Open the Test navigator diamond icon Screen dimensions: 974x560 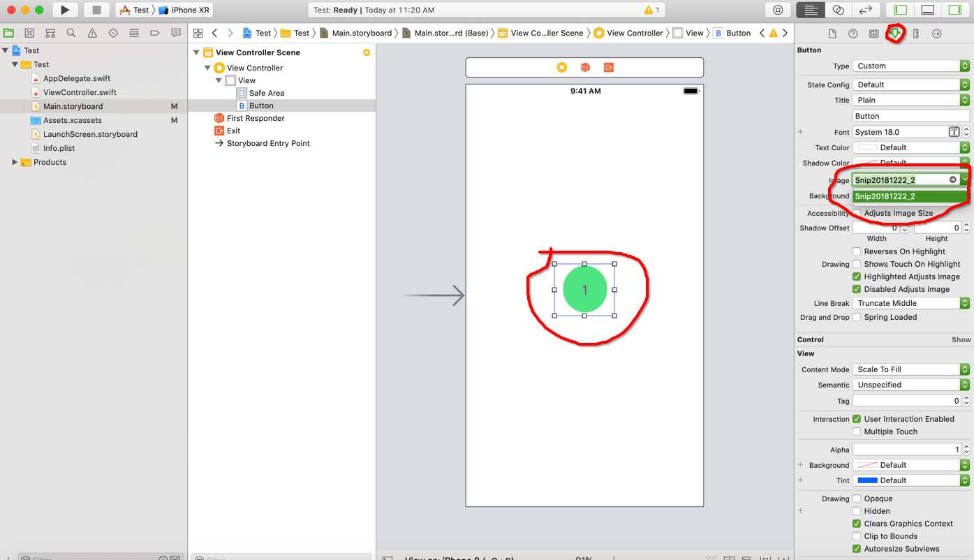pos(113,33)
